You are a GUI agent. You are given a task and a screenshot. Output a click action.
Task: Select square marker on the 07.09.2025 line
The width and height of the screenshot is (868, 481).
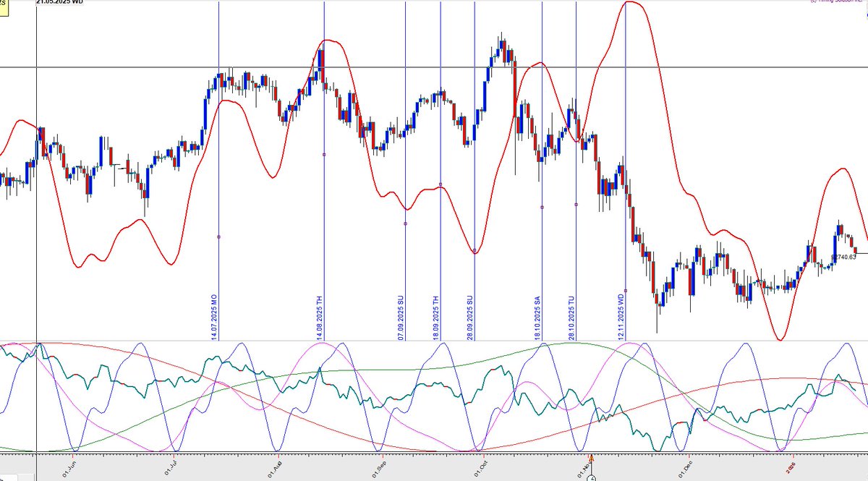coord(405,224)
